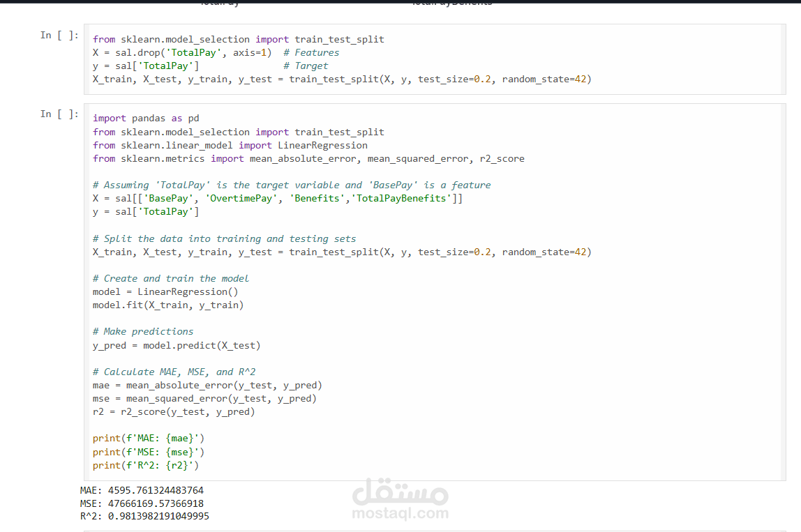Click the 'model = LinearRegression()' line
This screenshot has height=532, width=801.
tap(165, 292)
